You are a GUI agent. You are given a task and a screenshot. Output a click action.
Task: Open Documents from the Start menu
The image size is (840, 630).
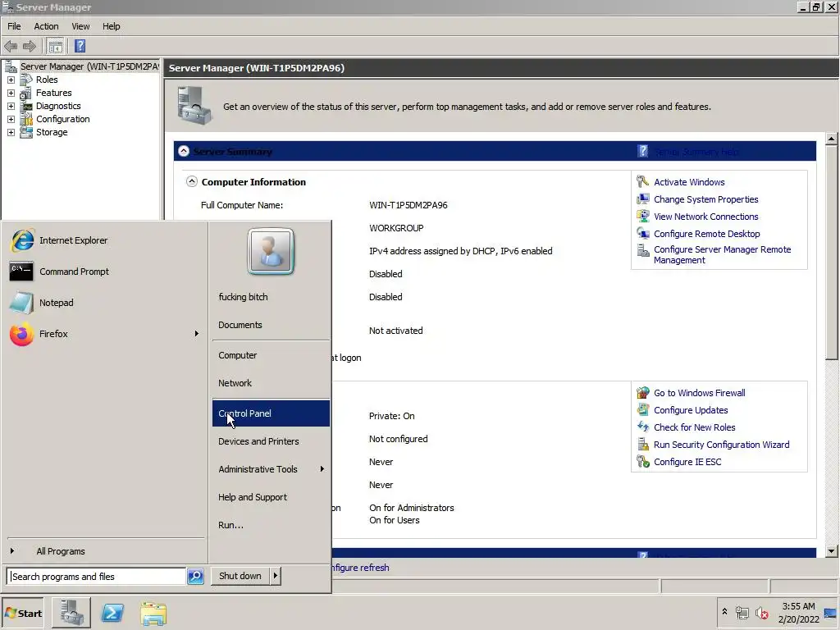(x=271, y=325)
